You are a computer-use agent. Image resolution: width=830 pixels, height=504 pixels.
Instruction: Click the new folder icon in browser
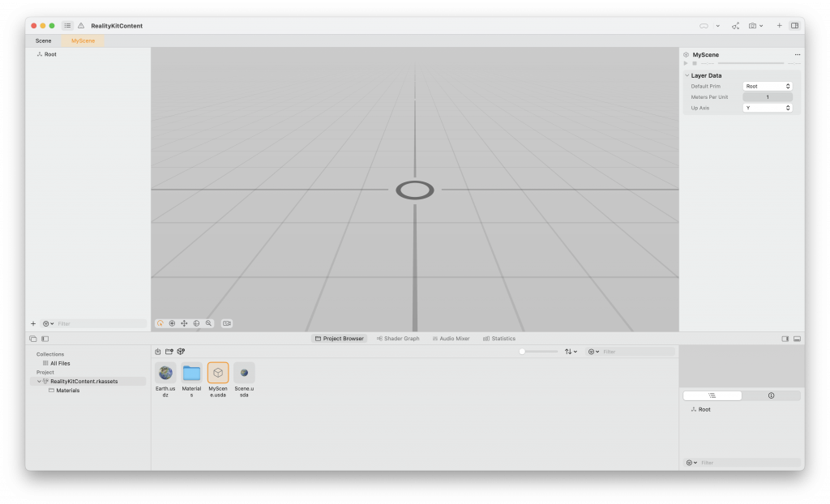coord(169,352)
